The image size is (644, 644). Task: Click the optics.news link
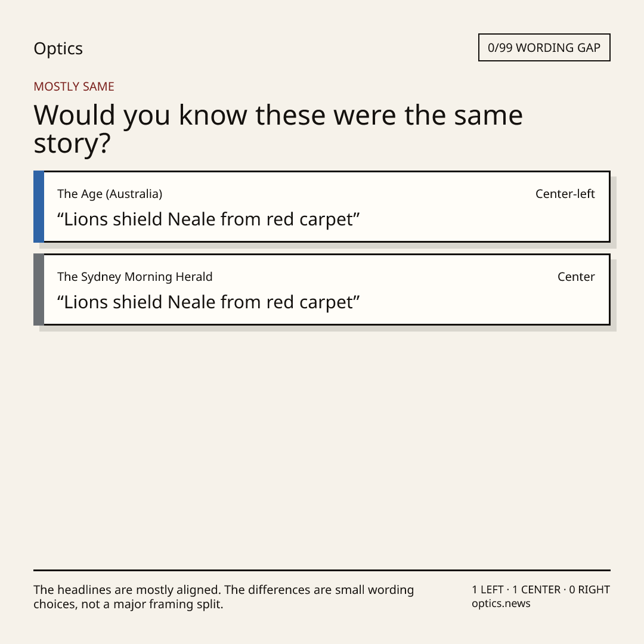tap(501, 603)
